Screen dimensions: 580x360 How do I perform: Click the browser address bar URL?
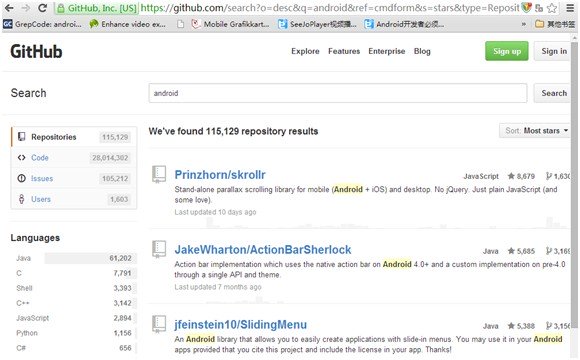(x=330, y=8)
